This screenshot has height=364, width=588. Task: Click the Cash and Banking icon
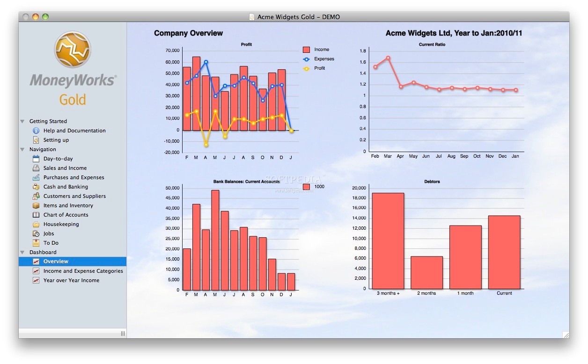(36, 187)
